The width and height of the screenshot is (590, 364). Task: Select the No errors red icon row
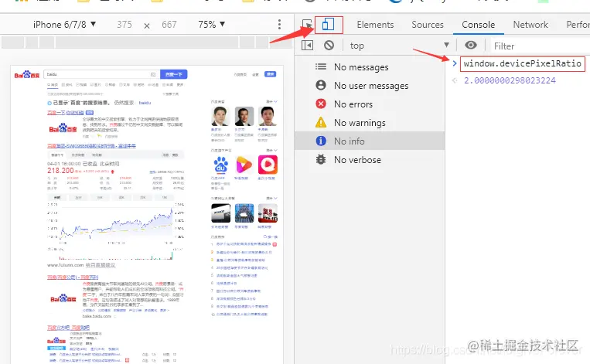tap(370, 104)
